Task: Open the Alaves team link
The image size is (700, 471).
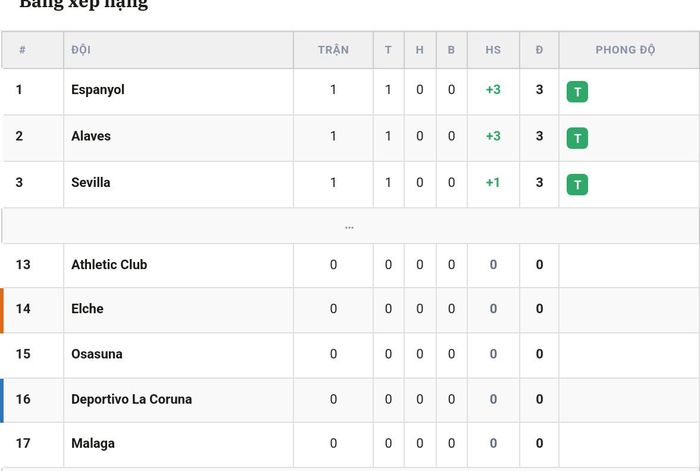Action: coord(91,136)
